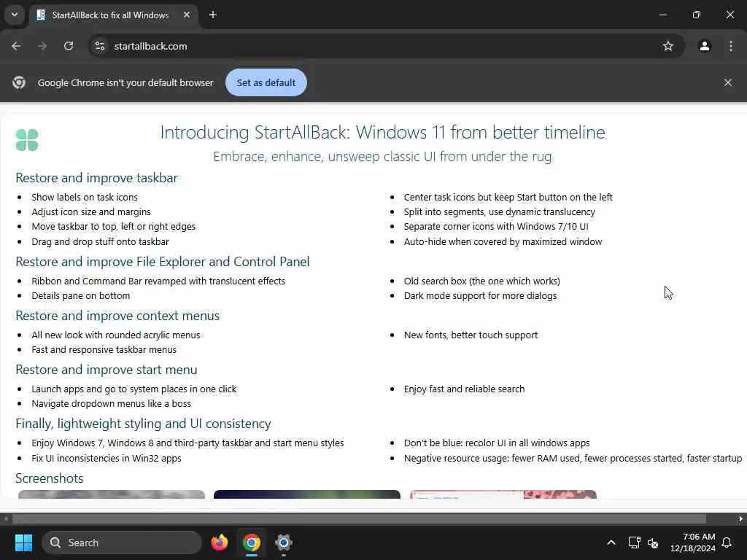This screenshot has width=747, height=560.
Task: Click 'All new look with rounded acrylic menus'
Action: [x=116, y=335]
